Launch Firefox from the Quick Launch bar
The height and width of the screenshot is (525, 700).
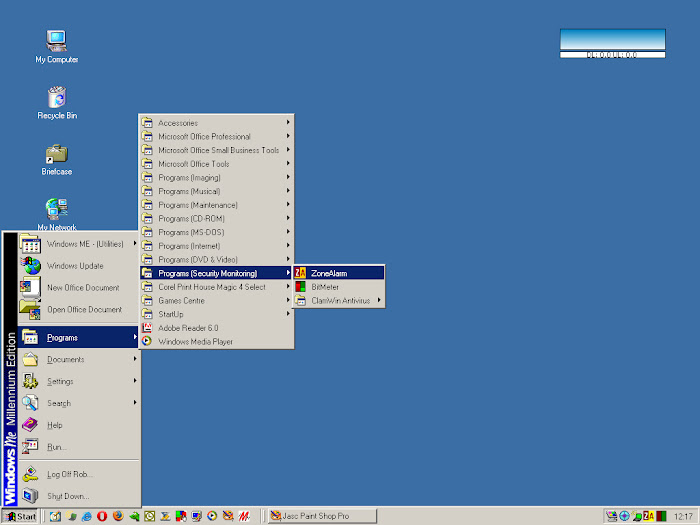pyautogui.click(x=118, y=516)
